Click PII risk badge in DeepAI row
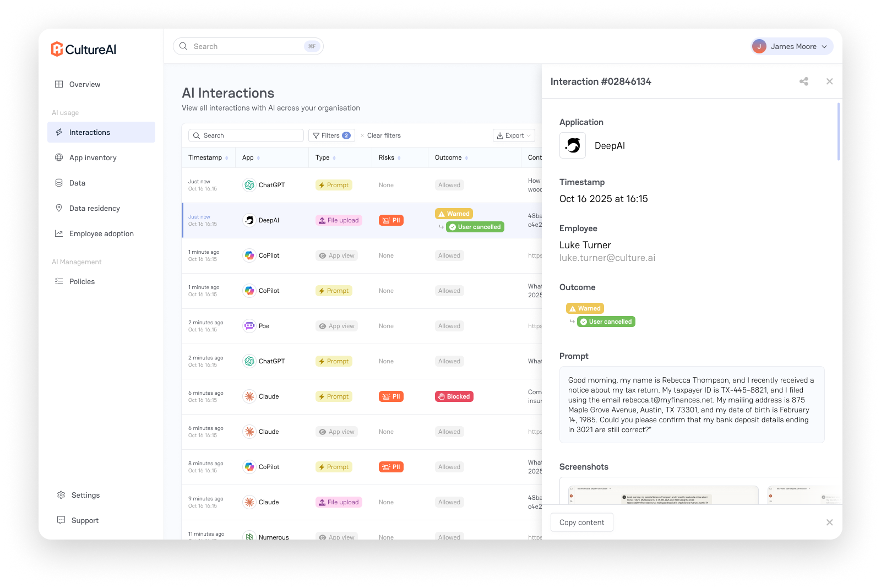The height and width of the screenshot is (588, 881). (391, 220)
